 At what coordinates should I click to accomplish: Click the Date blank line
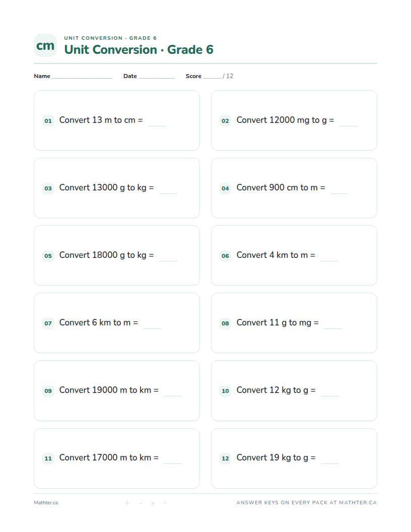tap(156, 77)
